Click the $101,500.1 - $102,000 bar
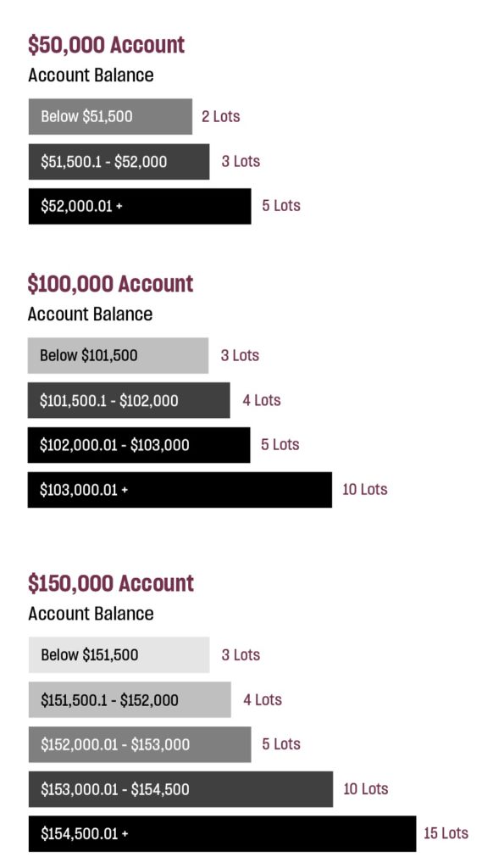The image size is (482, 868). click(129, 400)
